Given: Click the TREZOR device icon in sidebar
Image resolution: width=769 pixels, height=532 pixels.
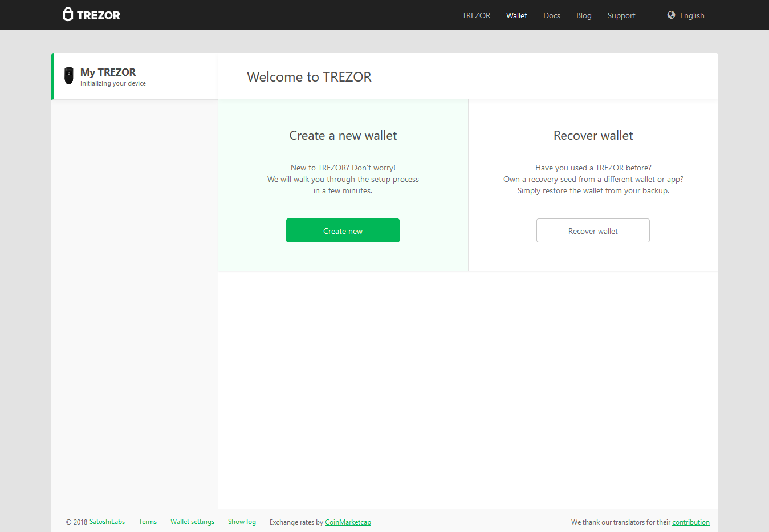Looking at the screenshot, I should (x=69, y=76).
